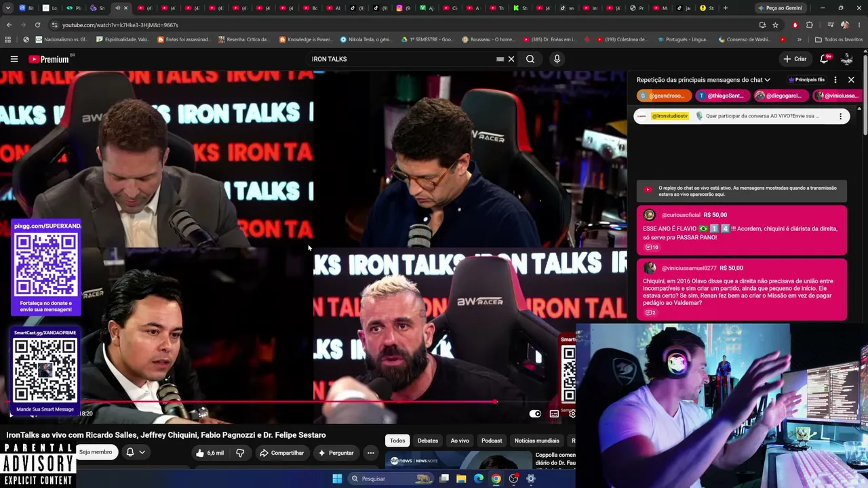Open Google Chrome from the taskbar
The width and height of the screenshot is (868, 488).
click(x=496, y=479)
